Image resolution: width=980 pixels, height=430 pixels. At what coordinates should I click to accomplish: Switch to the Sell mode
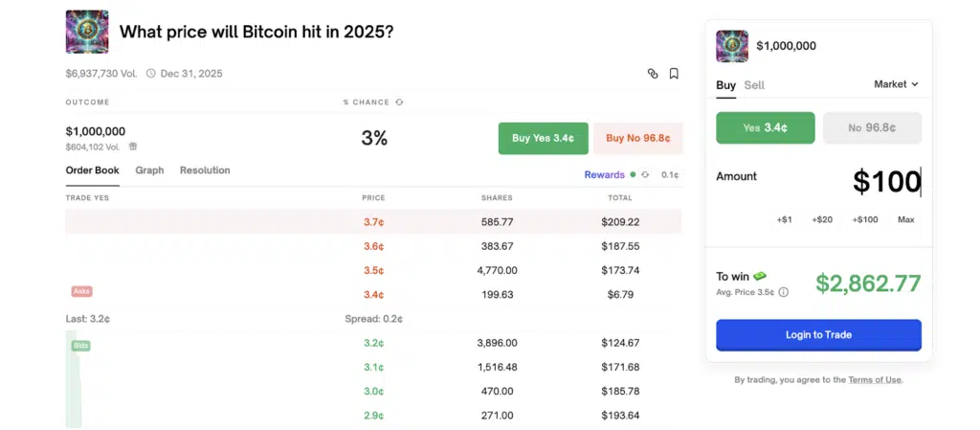pos(754,85)
